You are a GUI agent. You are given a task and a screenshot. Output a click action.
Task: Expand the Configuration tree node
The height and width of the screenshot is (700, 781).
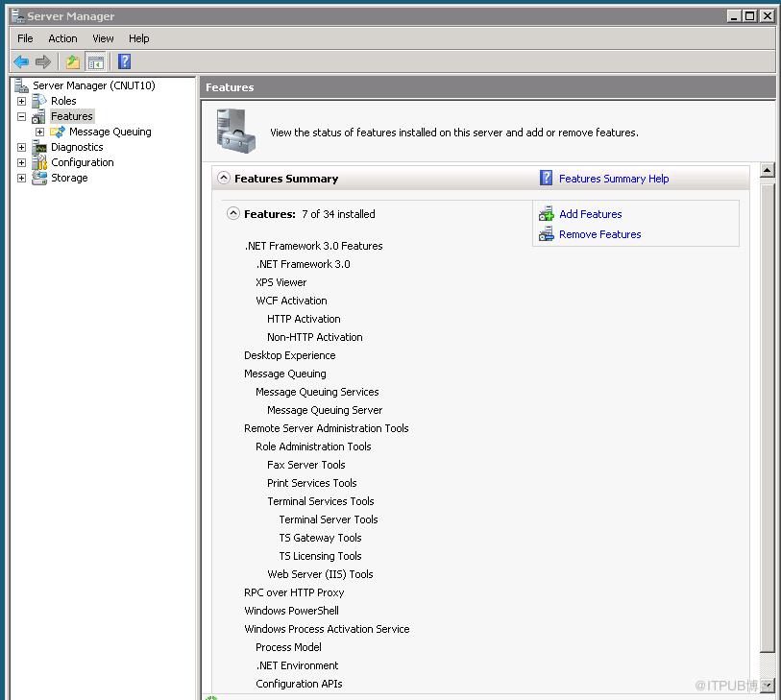(x=21, y=162)
